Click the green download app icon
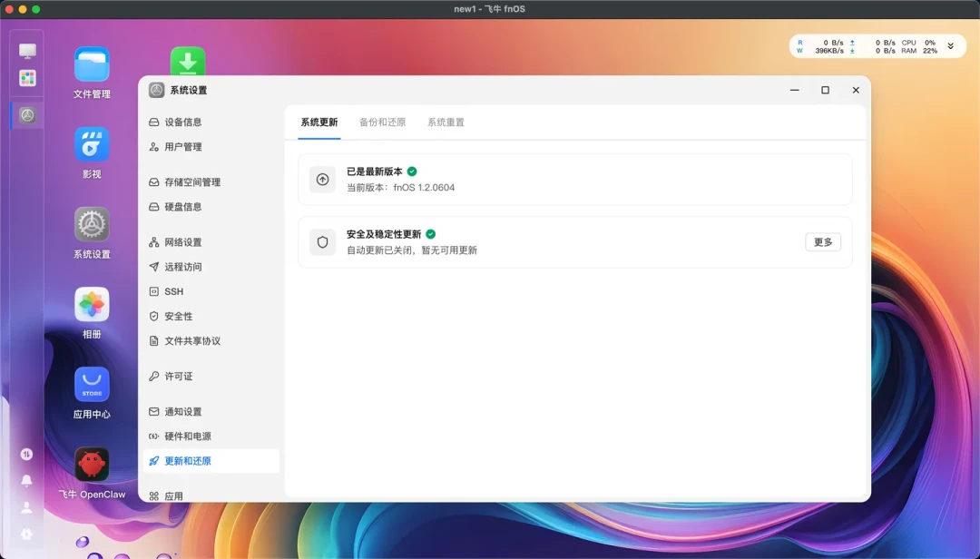This screenshot has height=559, width=980. click(x=188, y=62)
